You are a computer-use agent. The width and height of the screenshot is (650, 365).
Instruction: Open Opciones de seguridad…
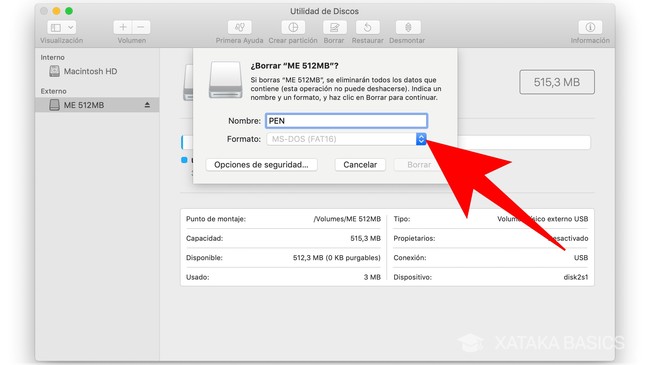[262, 165]
